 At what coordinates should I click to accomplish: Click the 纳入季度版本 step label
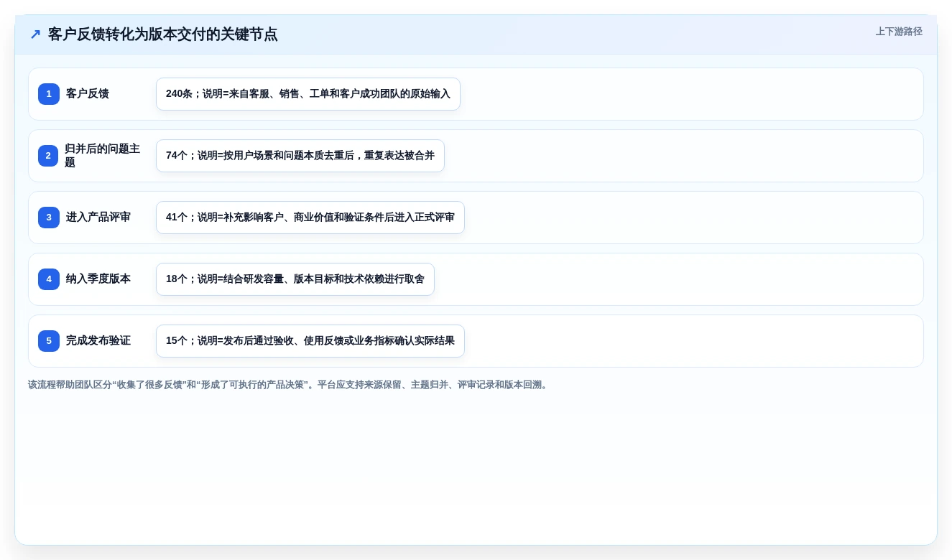click(x=98, y=279)
